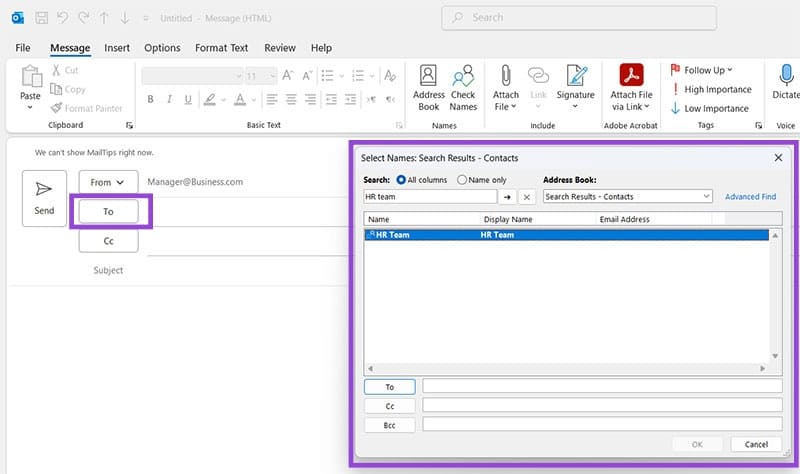The height and width of the screenshot is (474, 800).
Task: Expand the Address Book dropdown list
Action: (706, 197)
